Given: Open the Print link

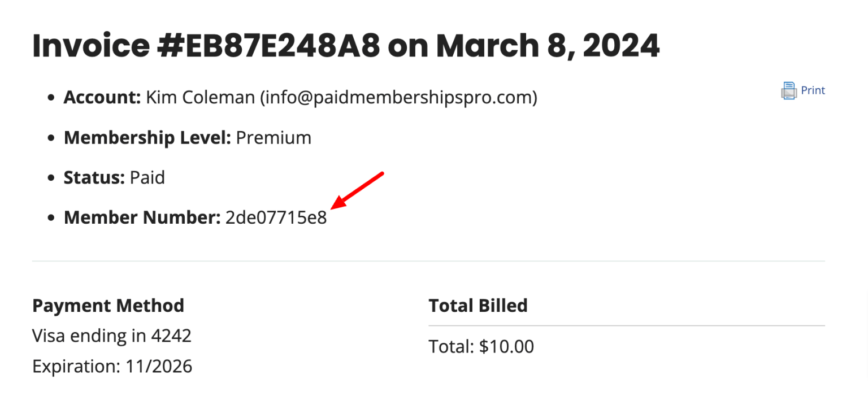Looking at the screenshot, I should tap(812, 90).
